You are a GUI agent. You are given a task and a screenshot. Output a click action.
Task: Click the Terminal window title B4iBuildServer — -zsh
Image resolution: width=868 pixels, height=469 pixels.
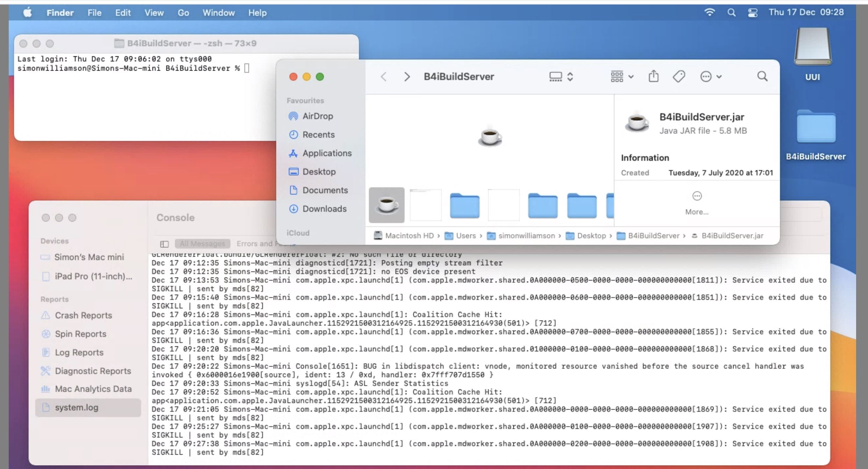point(191,43)
